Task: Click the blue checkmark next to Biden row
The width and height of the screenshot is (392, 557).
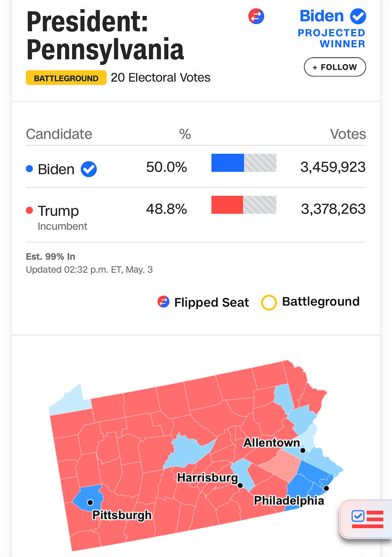Action: [89, 169]
